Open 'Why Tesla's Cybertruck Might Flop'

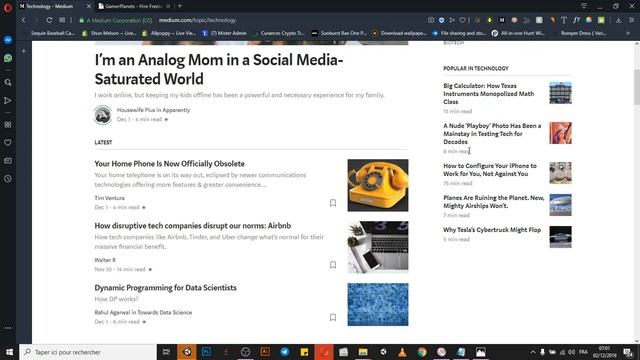tap(492, 230)
